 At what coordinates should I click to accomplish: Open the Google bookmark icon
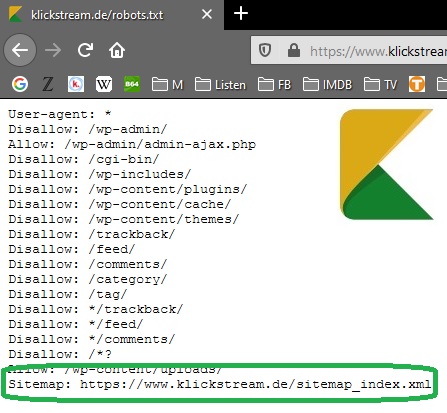coord(20,84)
